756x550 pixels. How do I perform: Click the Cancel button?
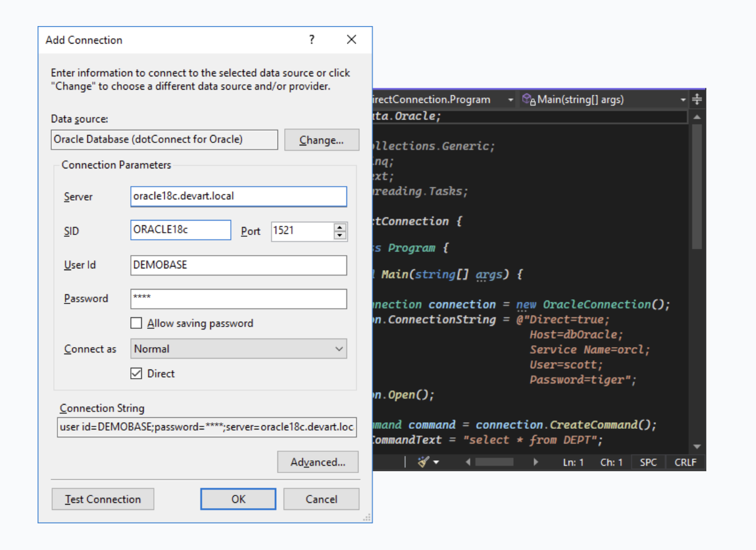321,499
